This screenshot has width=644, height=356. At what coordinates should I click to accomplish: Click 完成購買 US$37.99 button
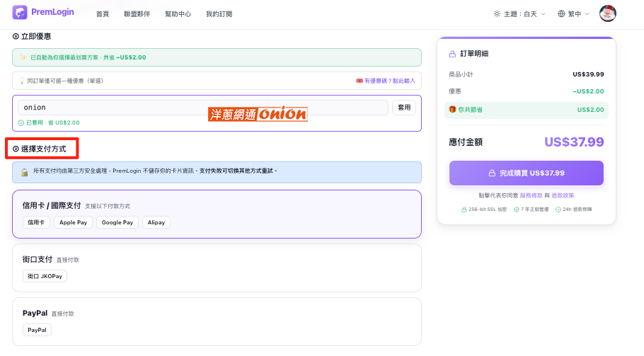526,173
